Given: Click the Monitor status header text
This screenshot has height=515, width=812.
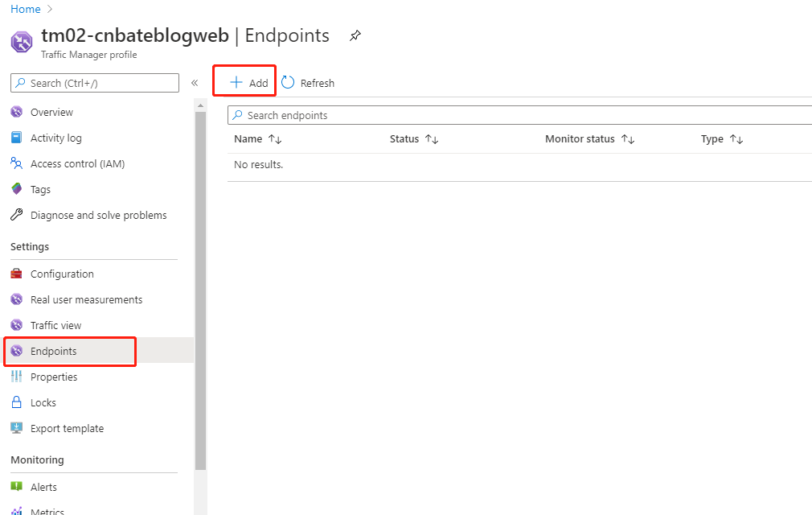Looking at the screenshot, I should 580,139.
